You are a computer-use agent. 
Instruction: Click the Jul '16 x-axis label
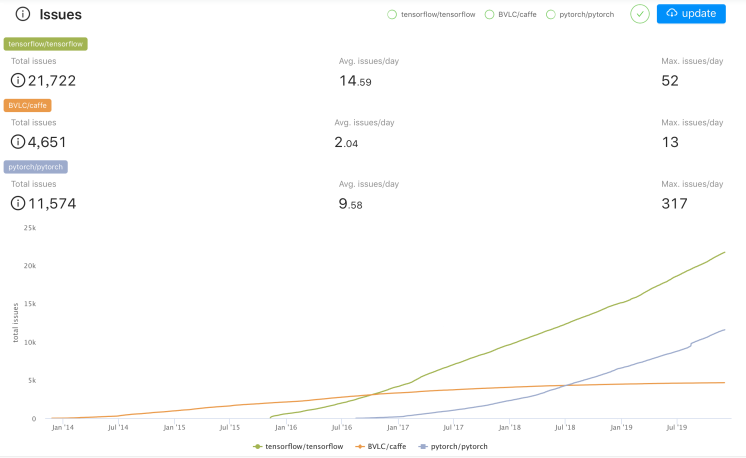tap(342, 428)
